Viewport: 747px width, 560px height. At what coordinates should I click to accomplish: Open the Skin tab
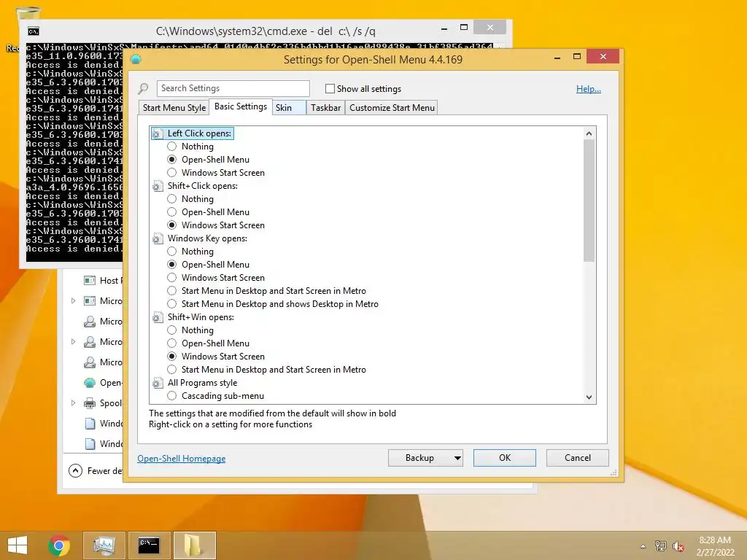(x=289, y=108)
